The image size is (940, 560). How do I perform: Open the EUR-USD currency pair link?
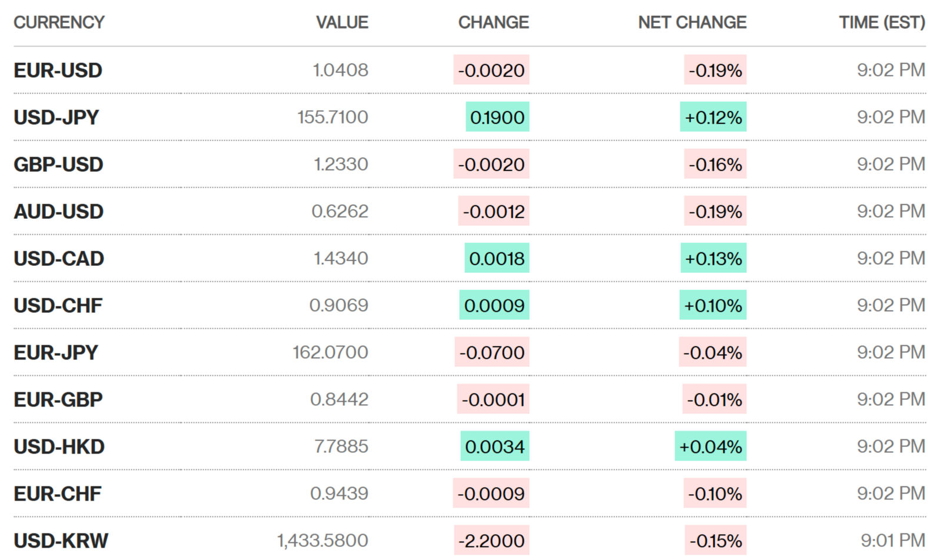(x=58, y=71)
